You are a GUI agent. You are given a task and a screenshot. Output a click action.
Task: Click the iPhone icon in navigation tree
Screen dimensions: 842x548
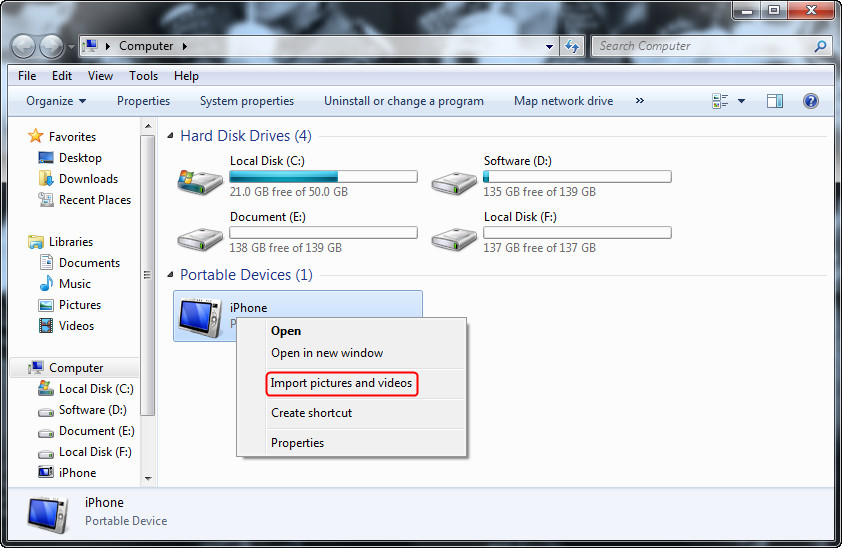(x=46, y=472)
